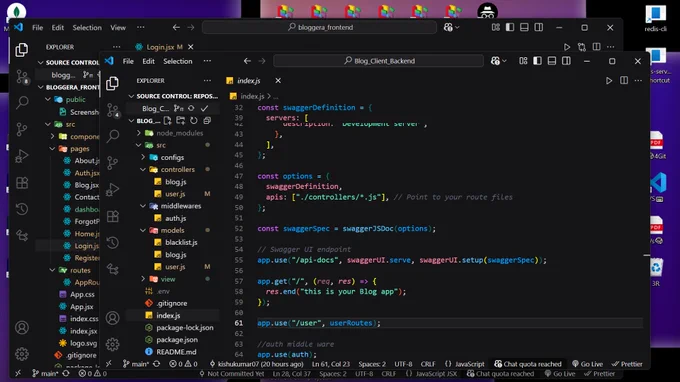The height and width of the screenshot is (382, 680).
Task: Toggle bottom panel in Blog_Client_Backend title bar
Action: (x=552, y=61)
